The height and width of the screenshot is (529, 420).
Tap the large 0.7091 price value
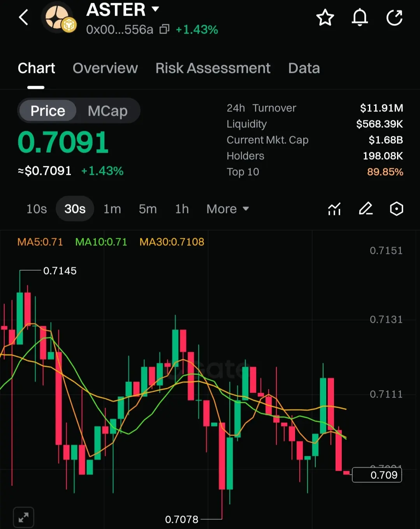coord(63,142)
